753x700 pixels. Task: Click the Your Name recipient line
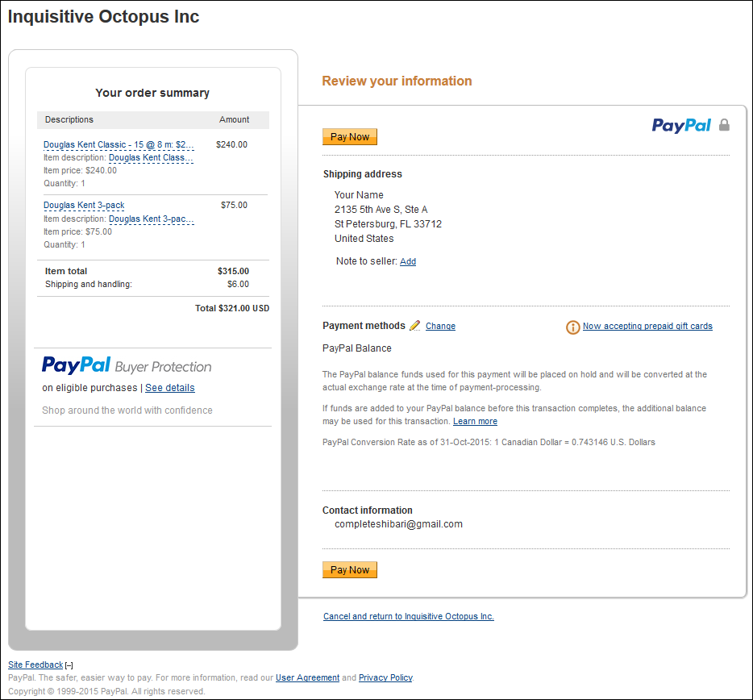pos(359,195)
